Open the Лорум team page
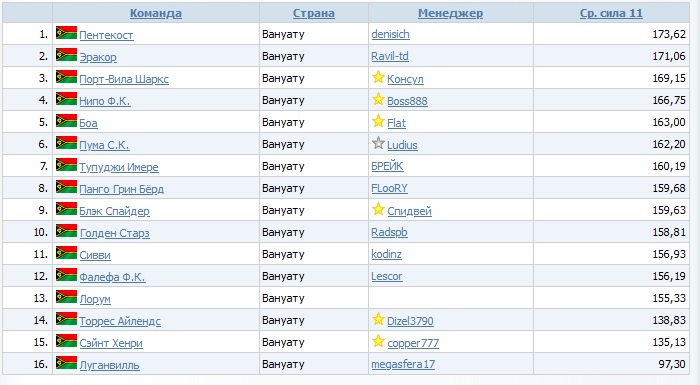The image size is (700, 385). click(x=95, y=299)
